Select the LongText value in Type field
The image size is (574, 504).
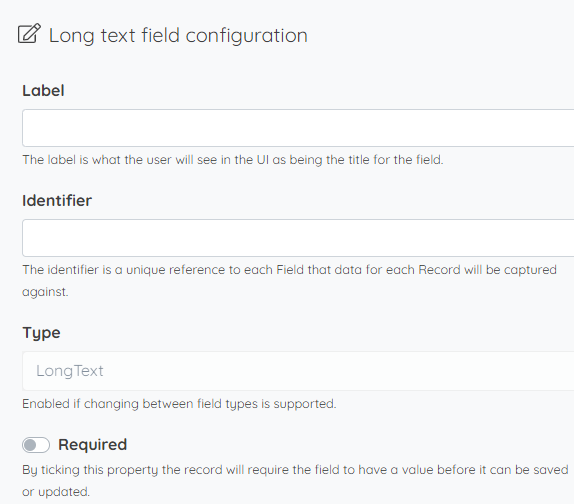click(x=70, y=371)
